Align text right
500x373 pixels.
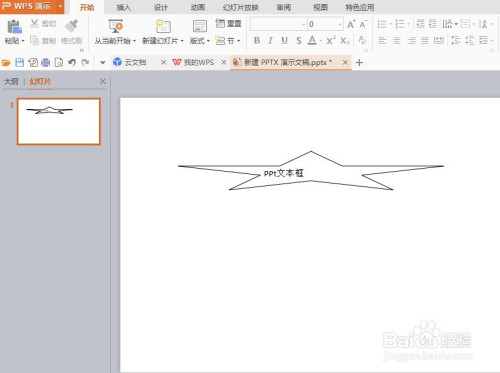(x=411, y=41)
